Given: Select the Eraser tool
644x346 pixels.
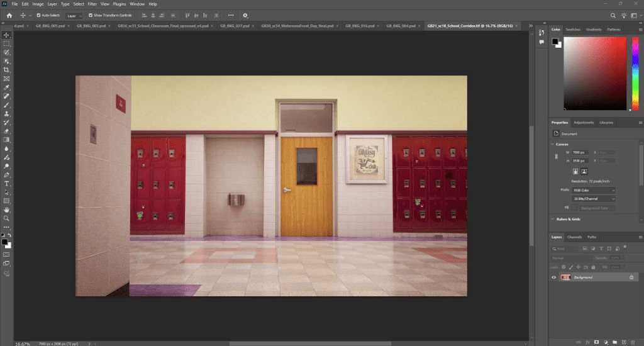Looking at the screenshot, I should (6, 131).
